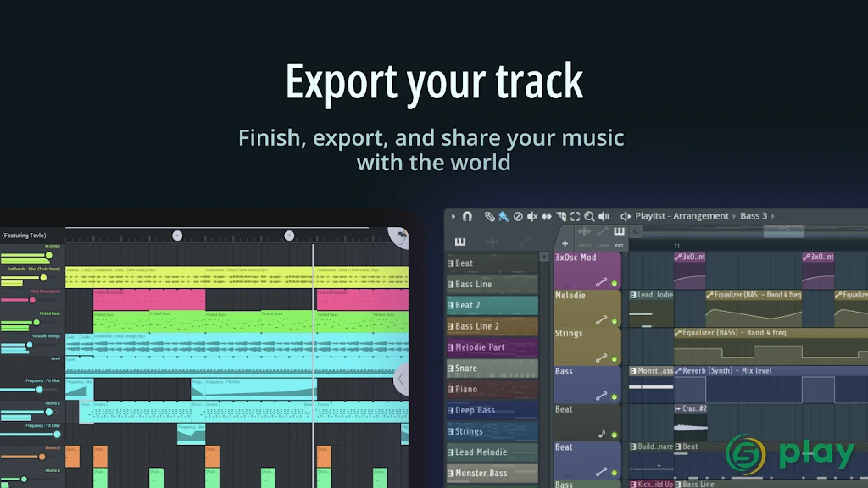The height and width of the screenshot is (488, 868).
Task: Select Lead Melodie pattern
Action: click(x=492, y=452)
